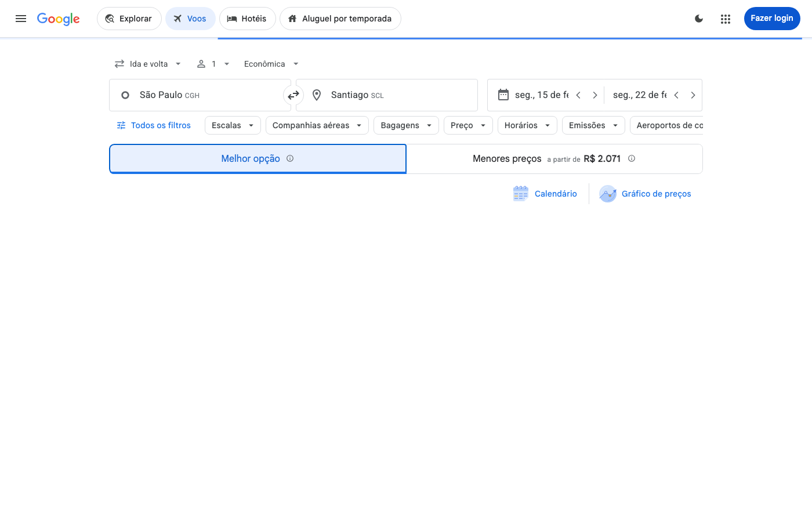Change the Econômica cabin class dropdown
The width and height of the screenshot is (812, 522).
(271, 64)
